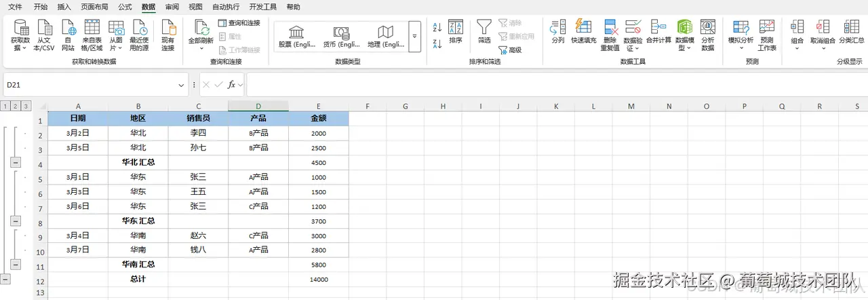Show outline level 1
This screenshot has height=300, width=868.
click(x=5, y=106)
